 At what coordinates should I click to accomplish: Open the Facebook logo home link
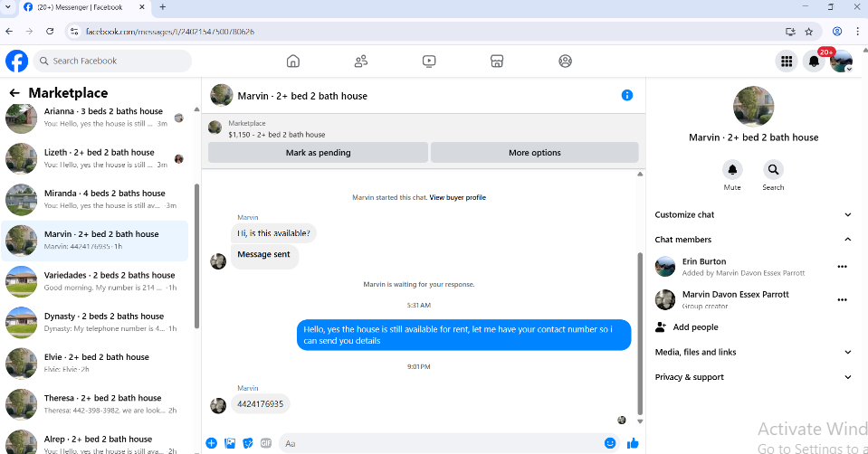tap(16, 61)
